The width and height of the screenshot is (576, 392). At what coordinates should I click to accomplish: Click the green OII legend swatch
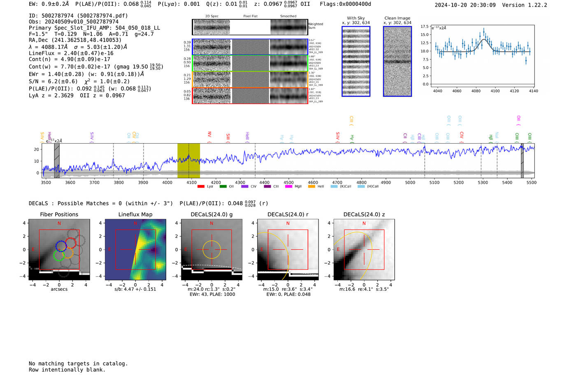(x=223, y=187)
